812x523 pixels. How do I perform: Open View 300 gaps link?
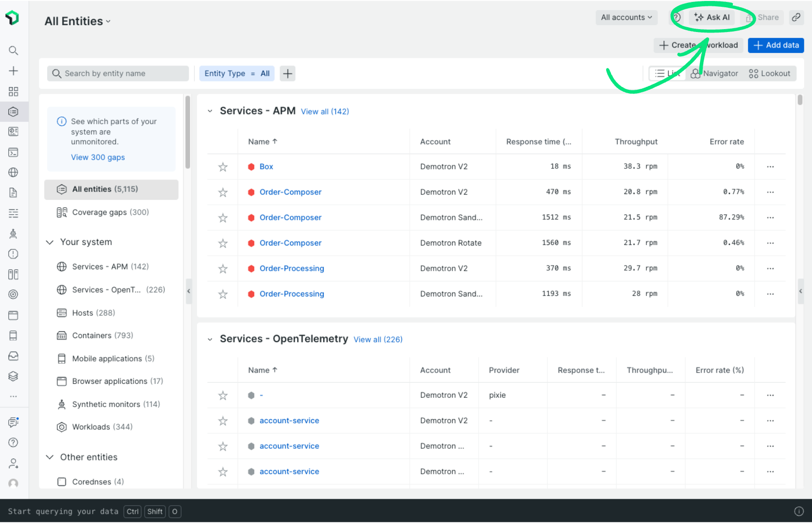click(x=98, y=157)
